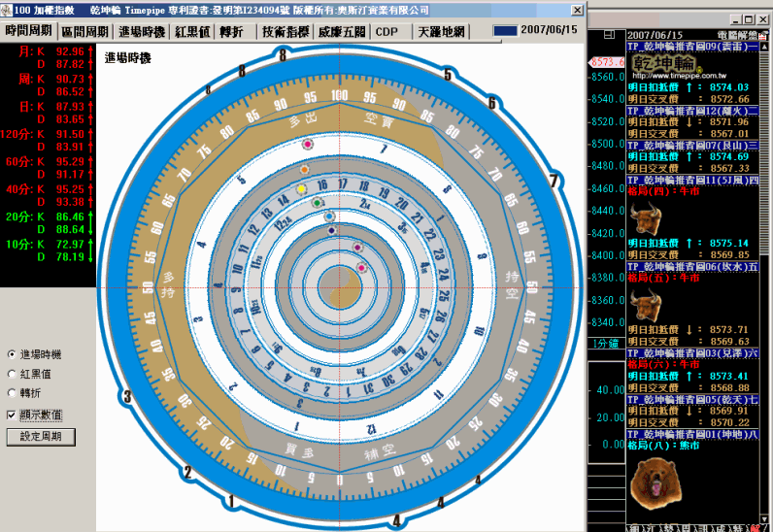The image size is (773, 532).
Task: Click the 設定周期 button
Action: [x=41, y=436]
